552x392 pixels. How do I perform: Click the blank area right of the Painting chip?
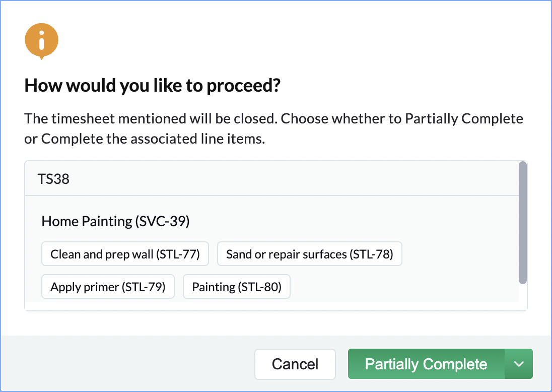(x=403, y=287)
